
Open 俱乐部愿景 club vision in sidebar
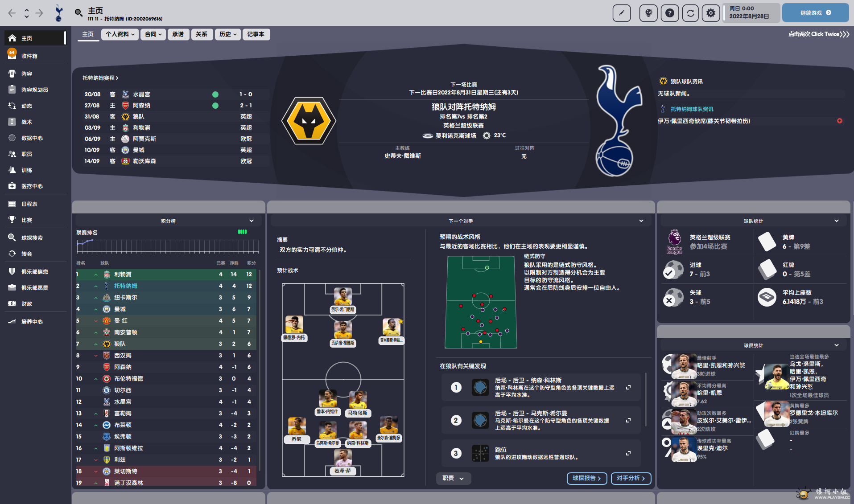pyautogui.click(x=36, y=288)
